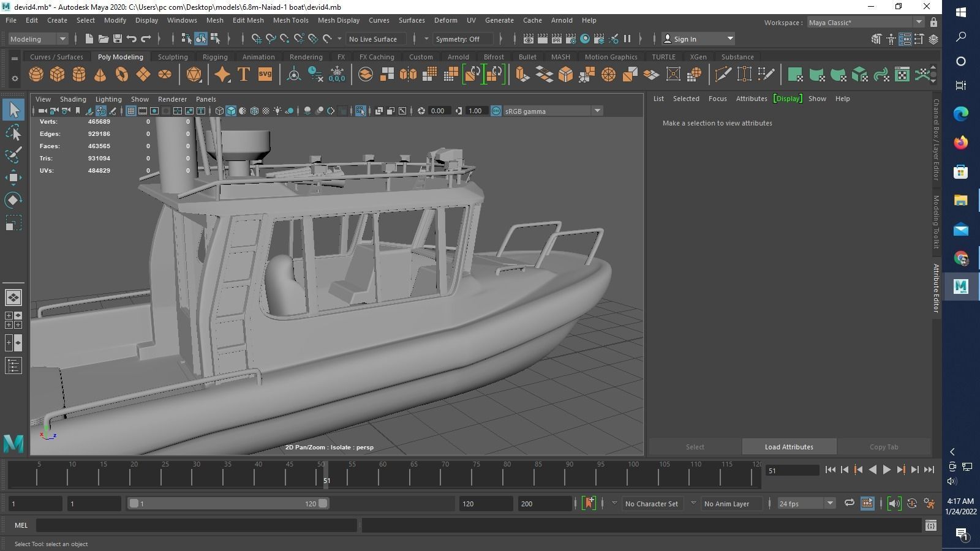Create a polygon disc from the shelf

tap(165, 75)
